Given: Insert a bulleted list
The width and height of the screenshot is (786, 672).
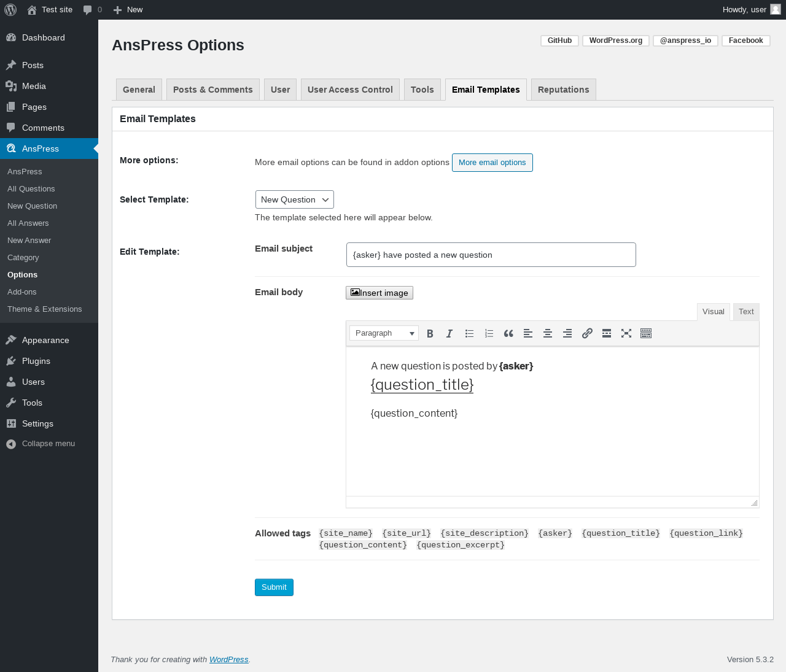Looking at the screenshot, I should tap(469, 333).
